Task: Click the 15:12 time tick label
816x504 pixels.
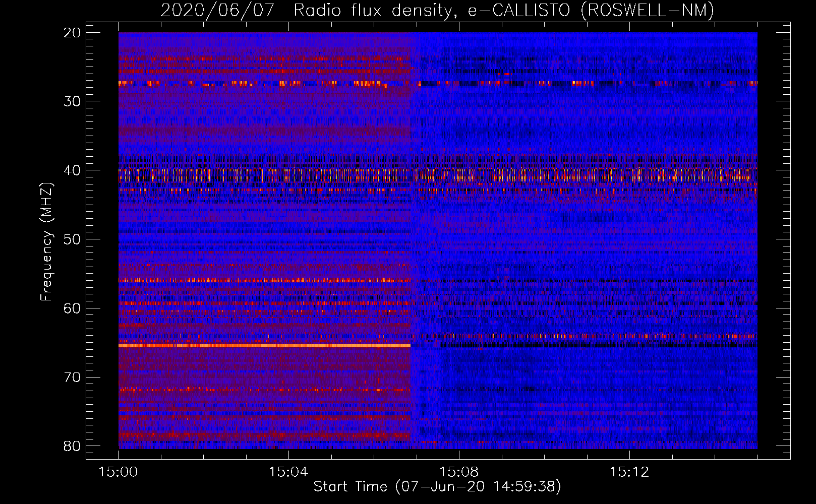Action: pos(629,472)
